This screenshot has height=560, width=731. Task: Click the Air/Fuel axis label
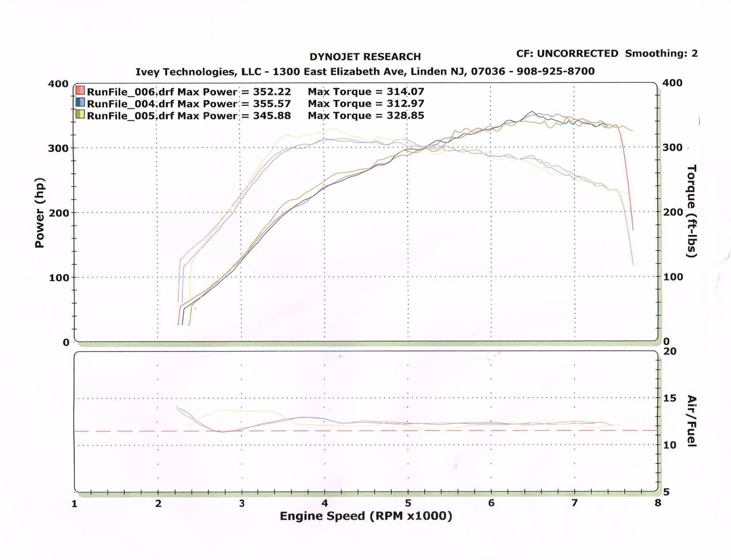[692, 421]
